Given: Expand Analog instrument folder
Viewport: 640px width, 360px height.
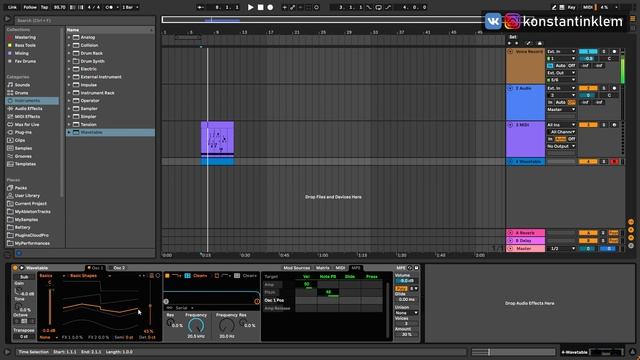Looking at the screenshot, I should click(x=69, y=37).
